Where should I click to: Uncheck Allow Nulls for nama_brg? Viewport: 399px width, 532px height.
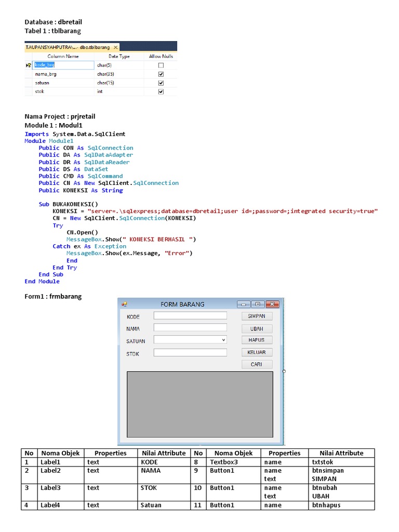(x=161, y=74)
